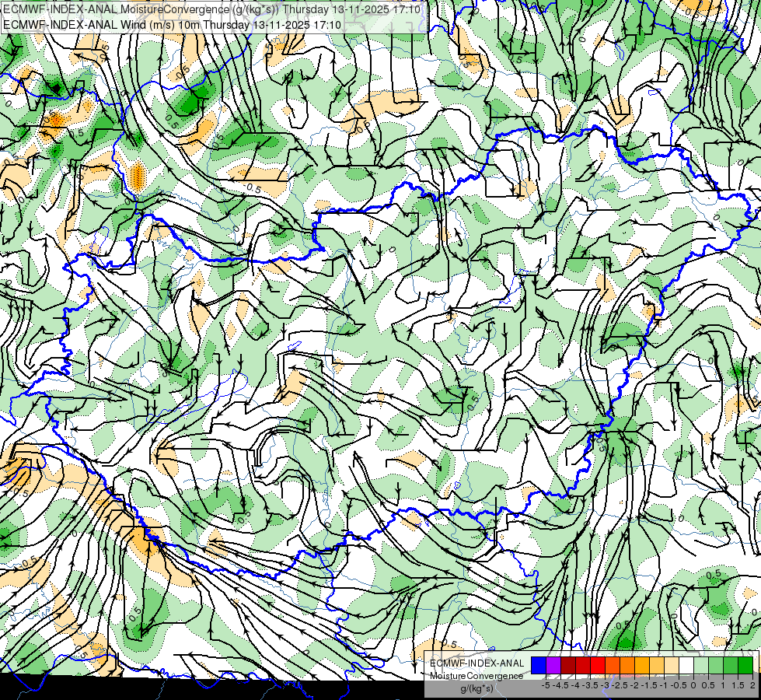Click the Wind (m/s) 10m title line
761x700 pixels.
[173, 24]
